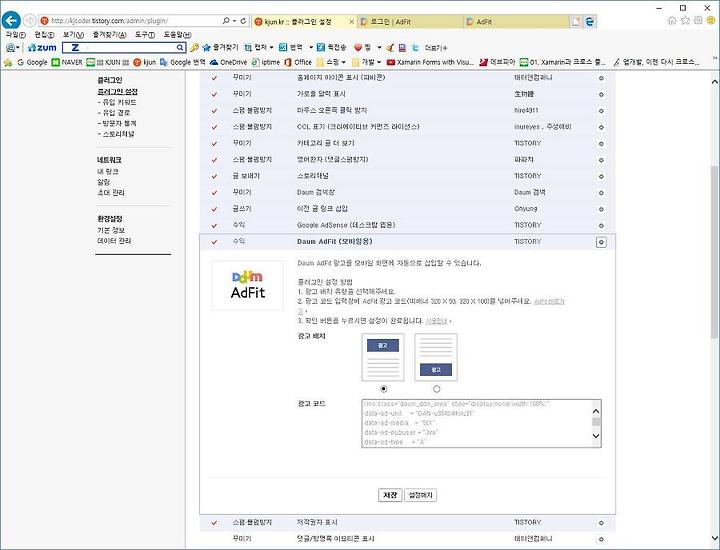Screen dimensions: 720x550
Task: Open Google 번역 bookmark in favorites bar
Action: [x=182, y=62]
